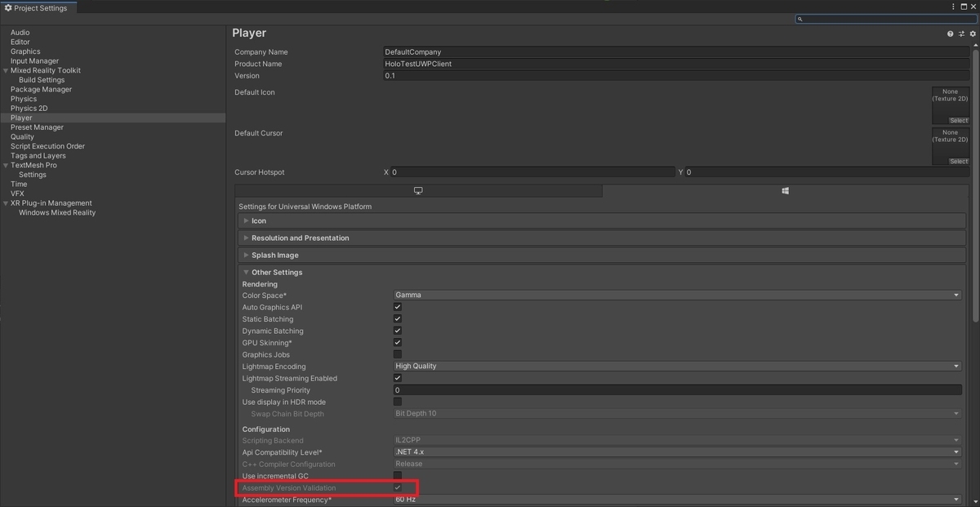Click the Cursor Hotspot Y field
Image resolution: width=980 pixels, height=507 pixels.
pos(827,172)
